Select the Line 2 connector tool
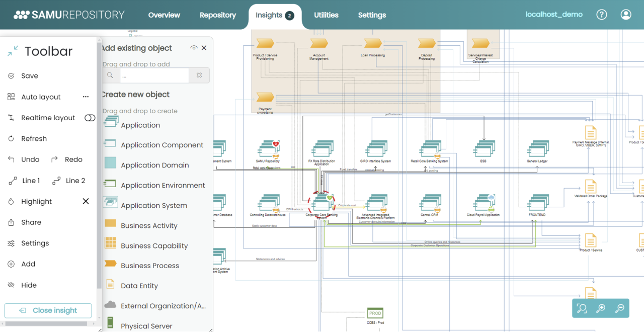 pos(56,181)
